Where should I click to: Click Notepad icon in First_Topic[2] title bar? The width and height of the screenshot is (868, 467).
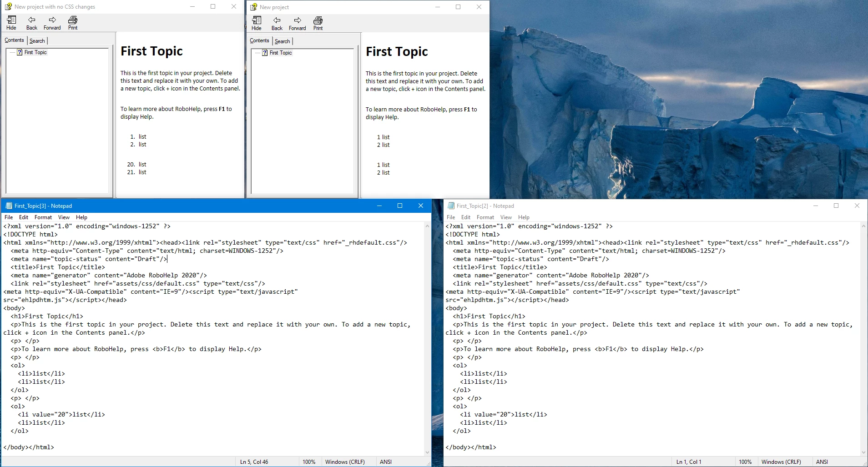point(451,206)
